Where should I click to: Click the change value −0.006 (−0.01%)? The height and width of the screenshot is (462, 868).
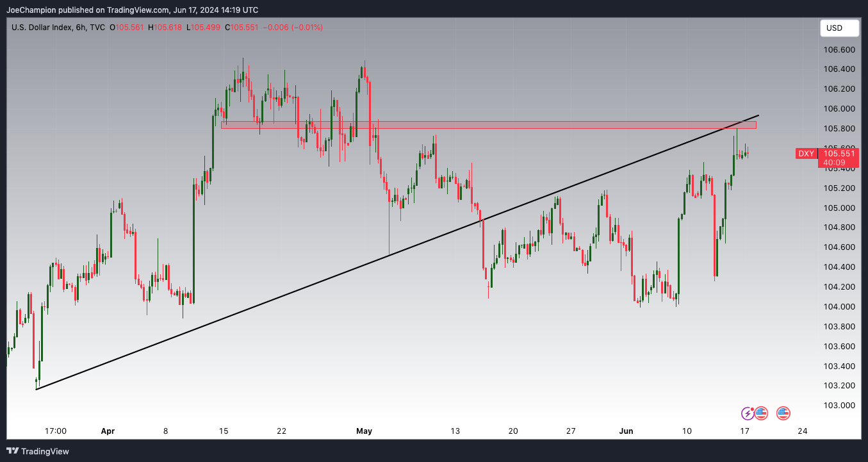292,28
